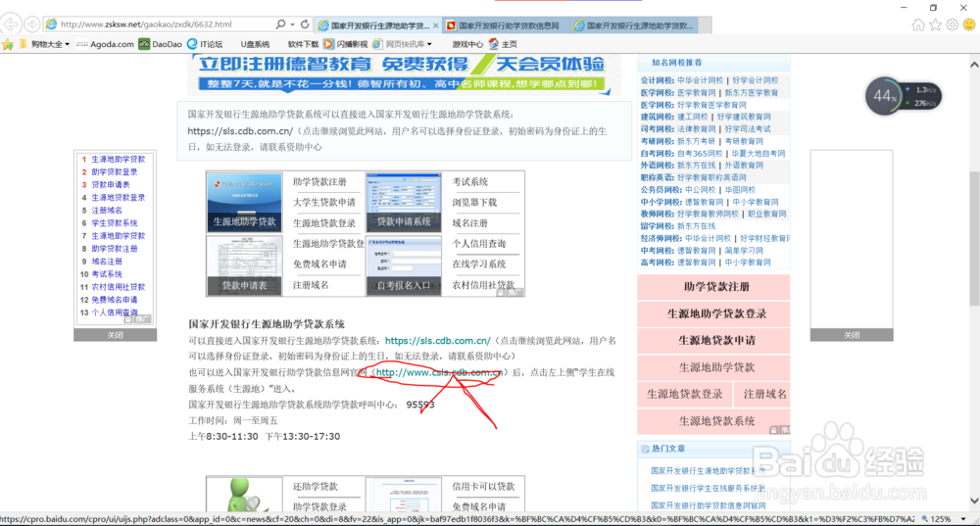Open sidebar list item 6 学生贷款系统
This screenshot has height=526, width=980.
[x=115, y=223]
